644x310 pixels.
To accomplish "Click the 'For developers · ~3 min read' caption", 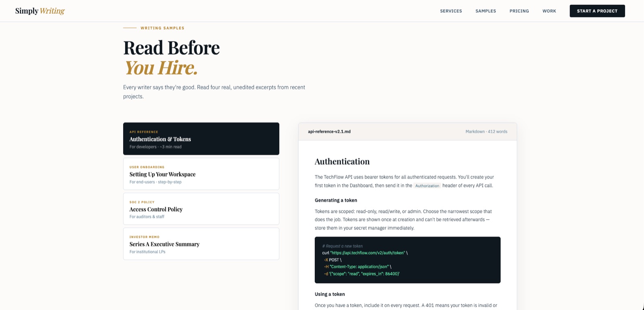I will click(155, 147).
